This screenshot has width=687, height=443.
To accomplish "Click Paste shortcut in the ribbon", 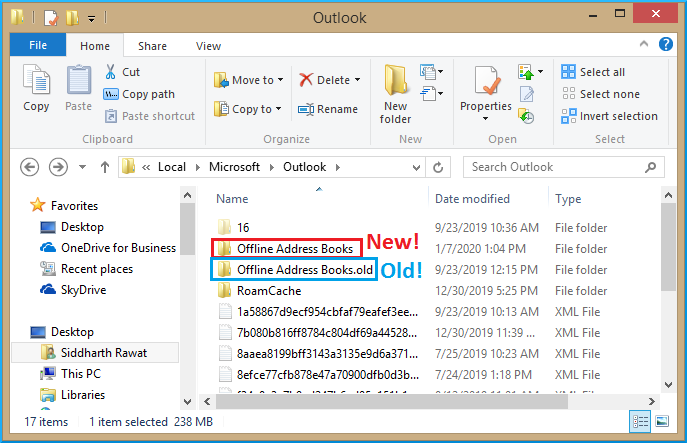I will point(150,116).
